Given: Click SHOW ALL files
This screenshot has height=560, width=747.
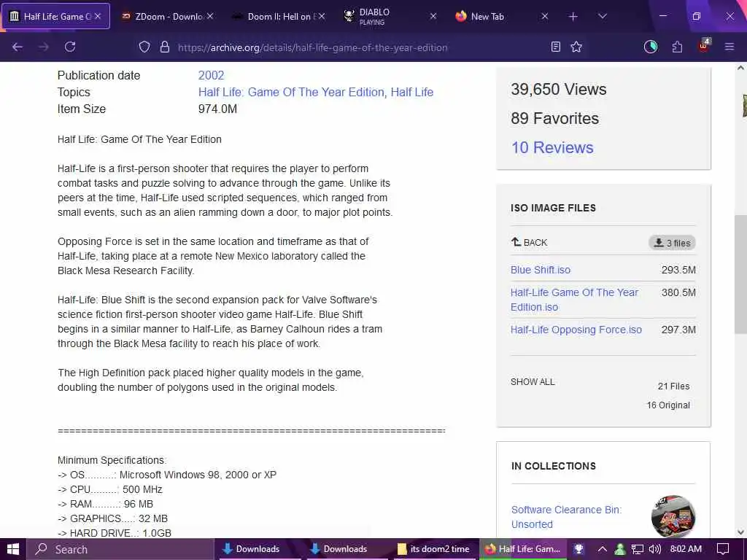Looking at the screenshot, I should [533, 381].
